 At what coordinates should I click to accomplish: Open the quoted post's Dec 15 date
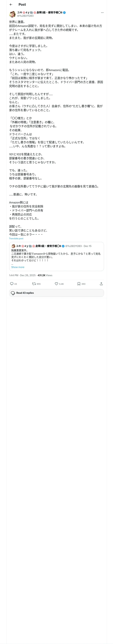coord(88,246)
